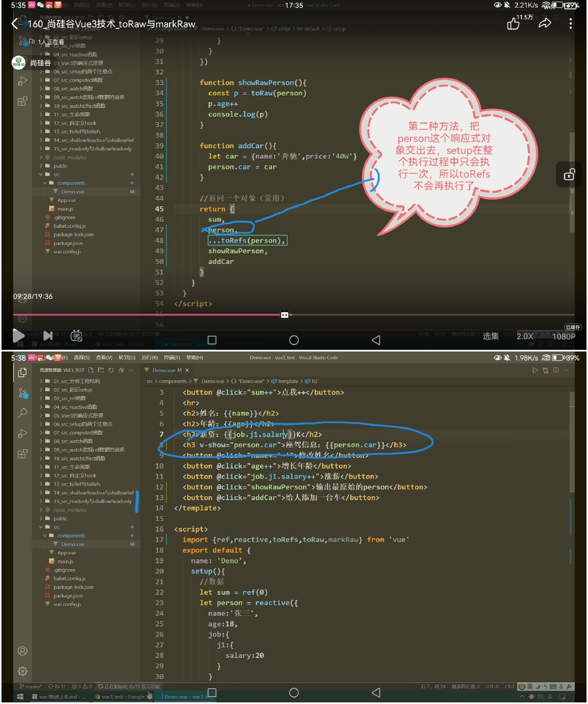The height and width of the screenshot is (704, 588).
Task: Open VS Code Explorer files icon
Action: [x=23, y=372]
